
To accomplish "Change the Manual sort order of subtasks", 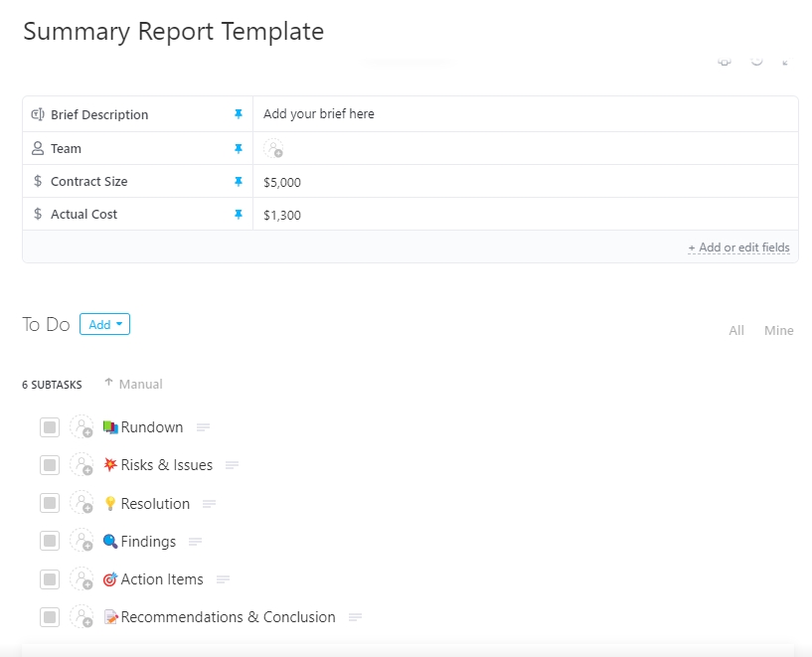I will pyautogui.click(x=133, y=384).
